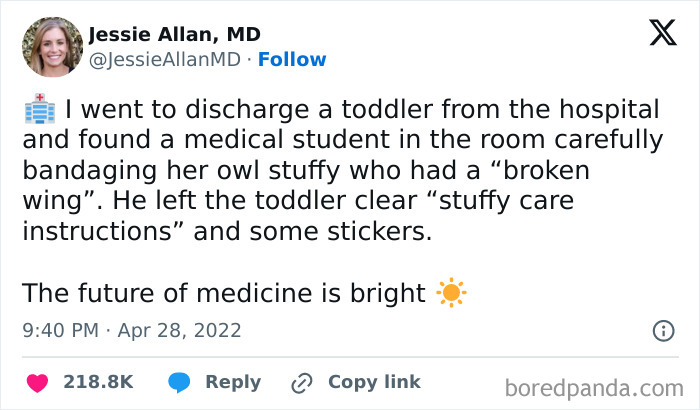Click the @JessieAllanMD handle
The image size is (700, 410).
(165, 59)
